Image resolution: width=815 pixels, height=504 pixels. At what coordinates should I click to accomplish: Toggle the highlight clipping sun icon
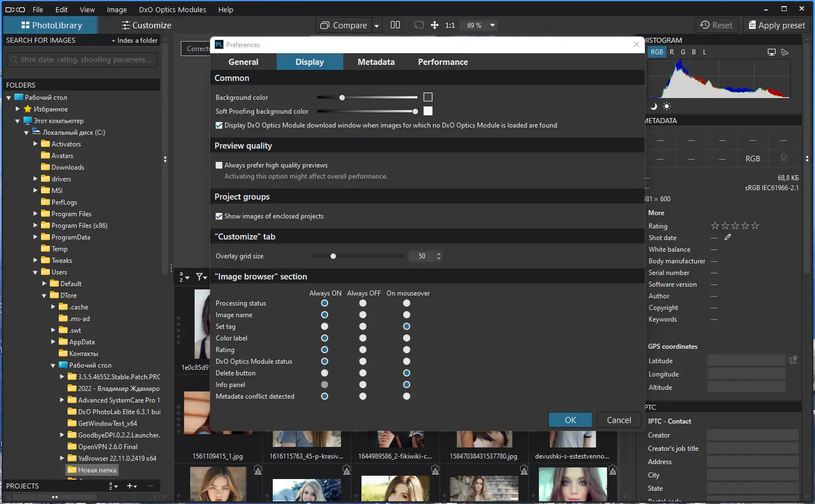click(x=666, y=106)
